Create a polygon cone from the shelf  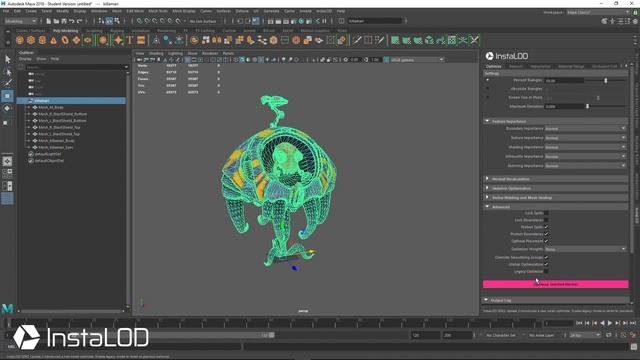tap(53, 40)
